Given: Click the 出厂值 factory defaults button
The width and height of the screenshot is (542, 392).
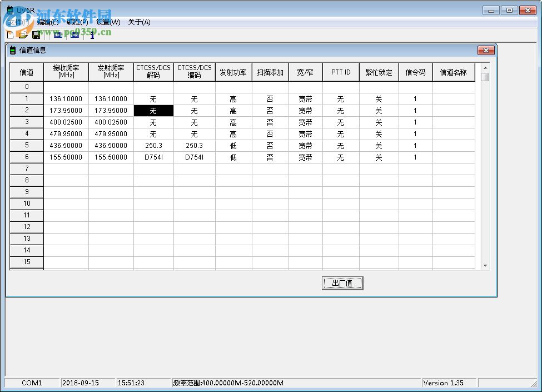Looking at the screenshot, I should (342, 283).
